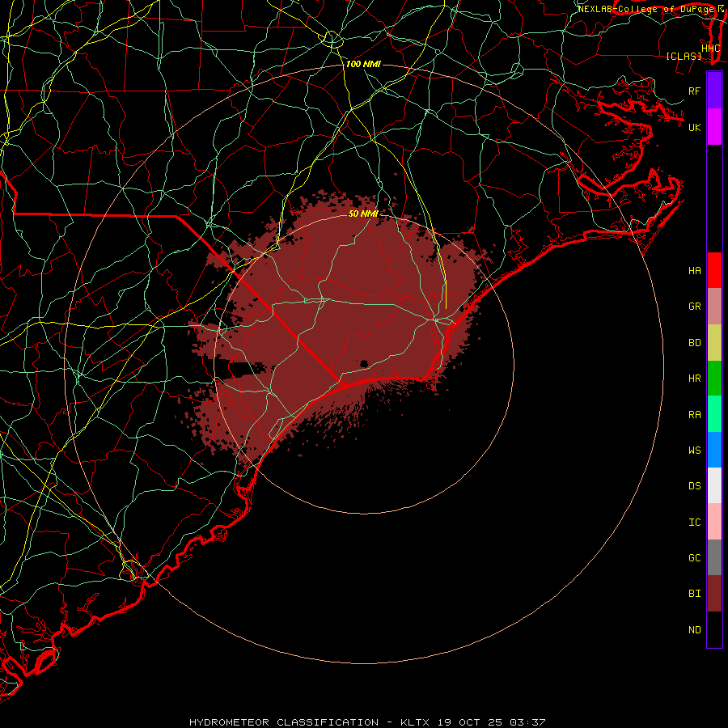The image size is (728, 728).
Task: Click the DS white legend swatch
Action: pos(714,485)
